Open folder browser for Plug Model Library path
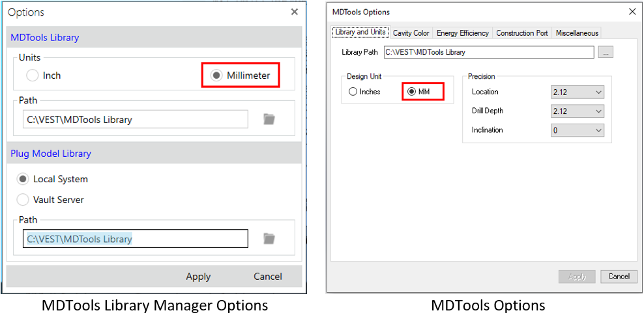The width and height of the screenshot is (644, 315). pyautogui.click(x=269, y=238)
